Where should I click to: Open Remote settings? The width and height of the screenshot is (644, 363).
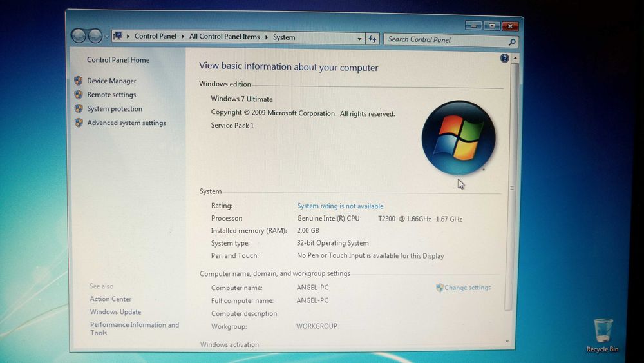(x=111, y=95)
